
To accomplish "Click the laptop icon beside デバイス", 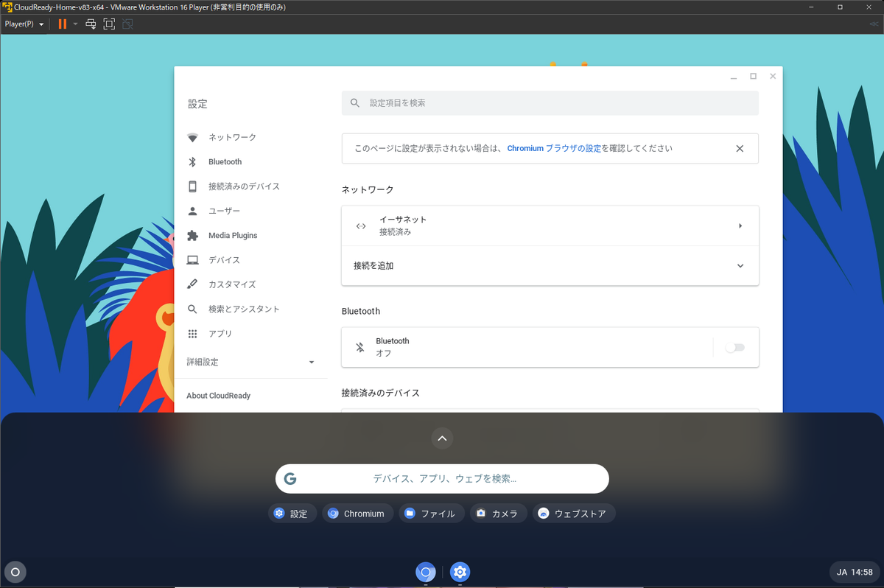I will 192,260.
